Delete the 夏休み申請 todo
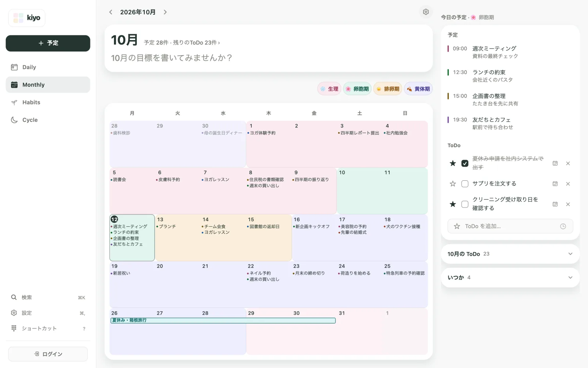This screenshot has width=588, height=368. click(x=568, y=163)
